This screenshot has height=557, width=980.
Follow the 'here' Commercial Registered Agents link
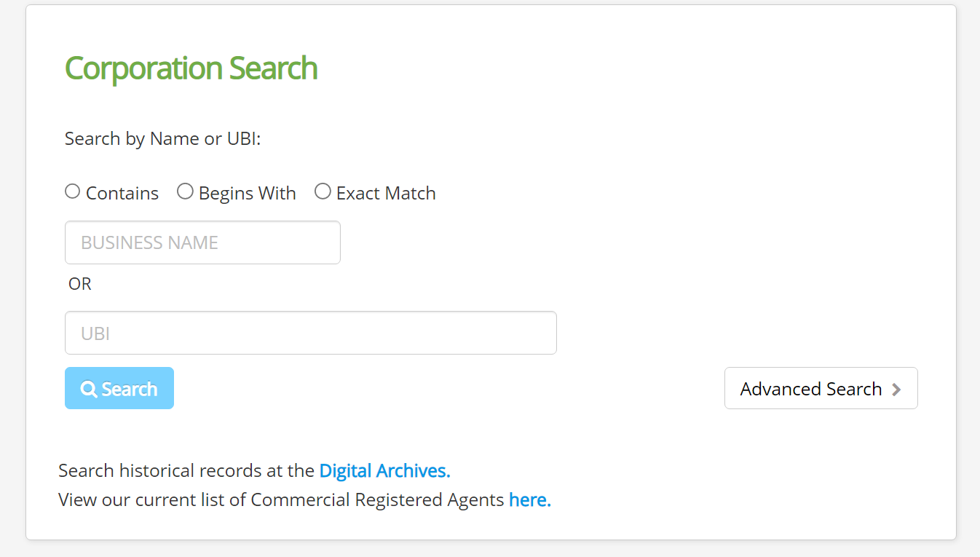[x=530, y=500]
